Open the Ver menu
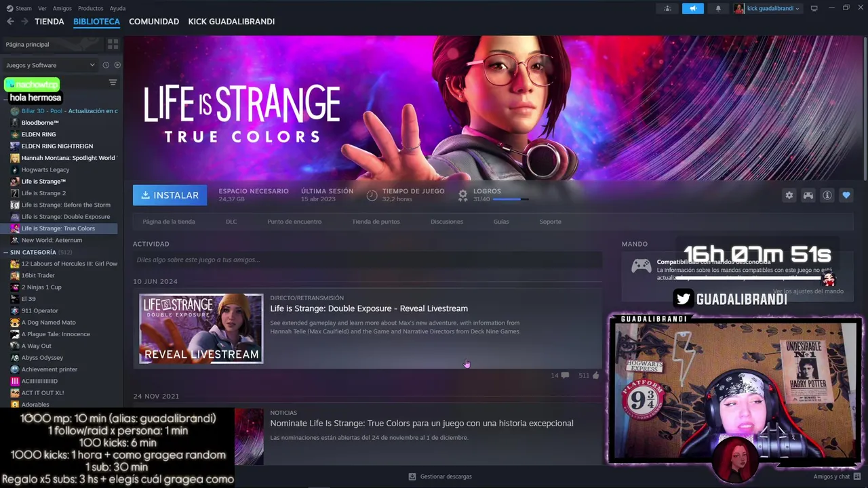The width and height of the screenshot is (868, 488). tap(42, 8)
